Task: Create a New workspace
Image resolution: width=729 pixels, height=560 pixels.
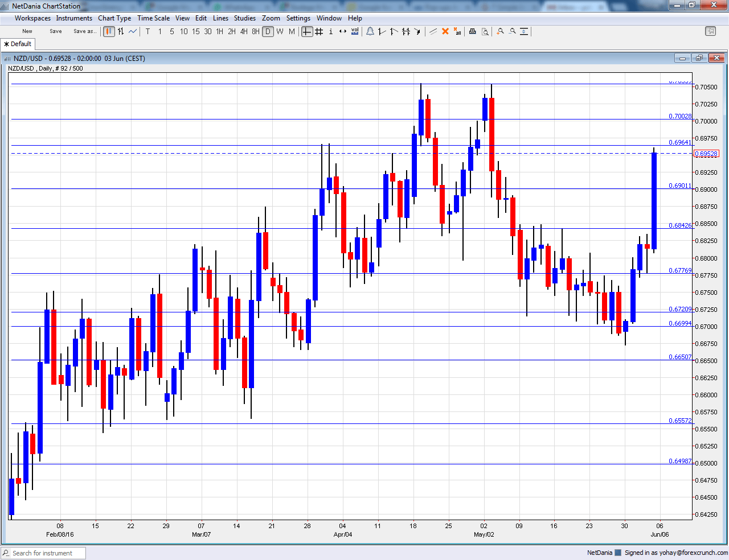Action: click(x=27, y=31)
